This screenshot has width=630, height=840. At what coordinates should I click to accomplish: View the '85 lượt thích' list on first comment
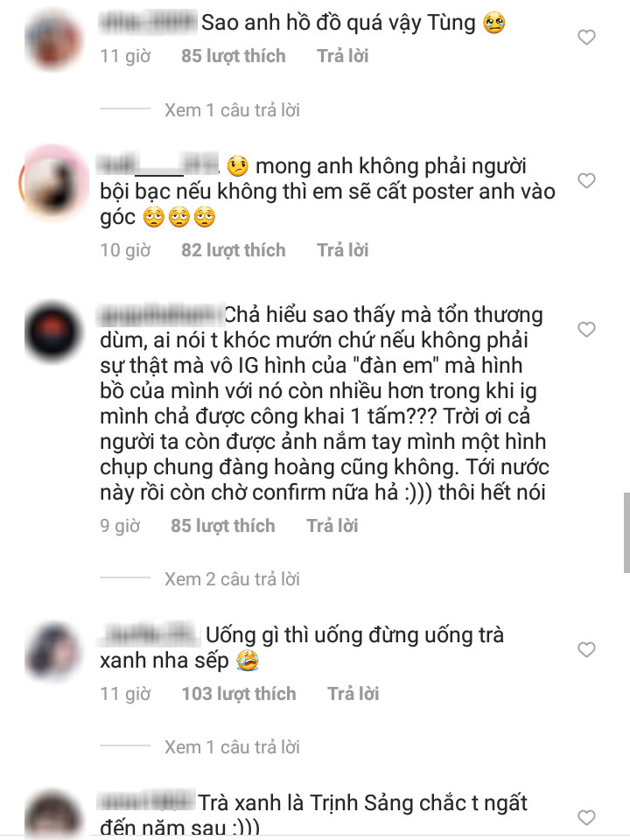click(233, 56)
